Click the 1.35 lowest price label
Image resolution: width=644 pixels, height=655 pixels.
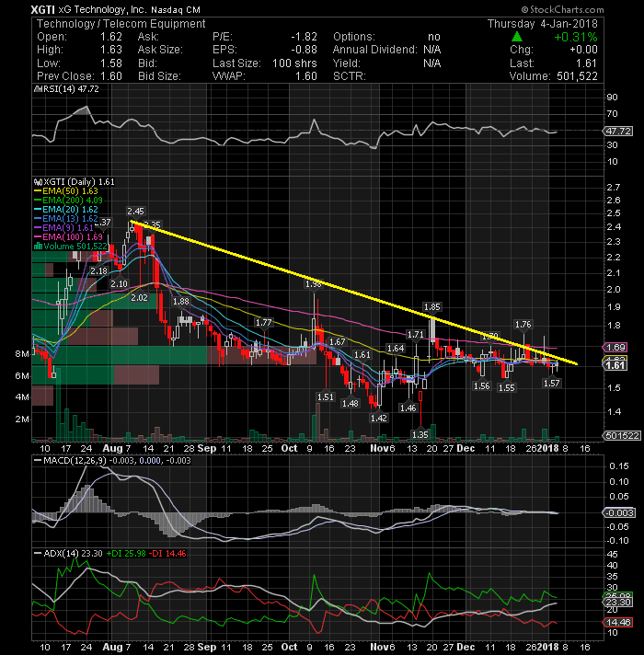(x=420, y=435)
